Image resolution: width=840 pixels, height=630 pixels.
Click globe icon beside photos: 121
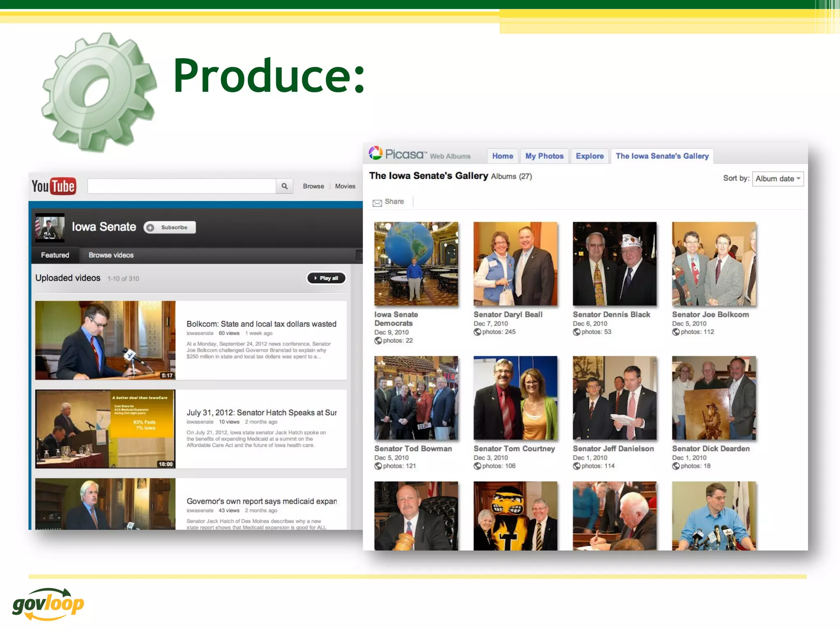pyautogui.click(x=378, y=466)
